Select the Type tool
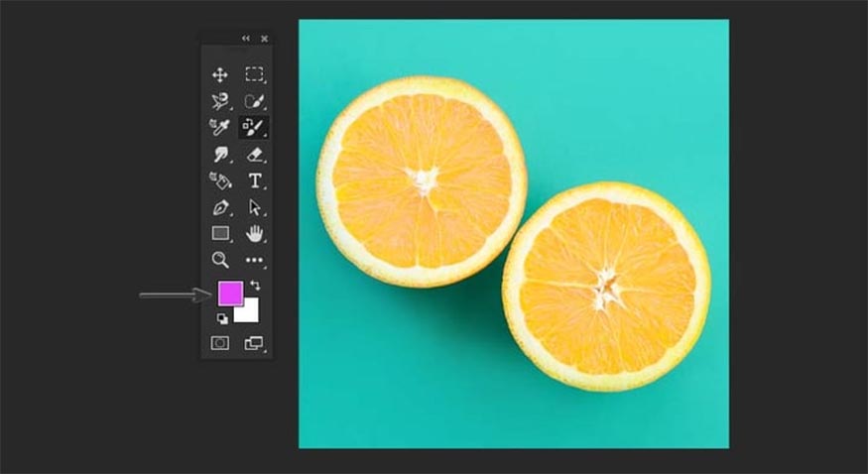 point(254,180)
